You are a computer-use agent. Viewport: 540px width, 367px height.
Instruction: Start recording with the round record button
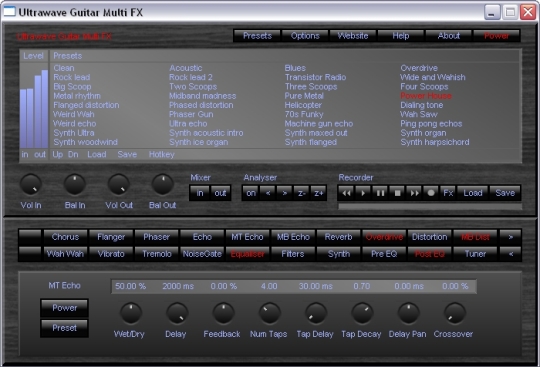(431, 193)
